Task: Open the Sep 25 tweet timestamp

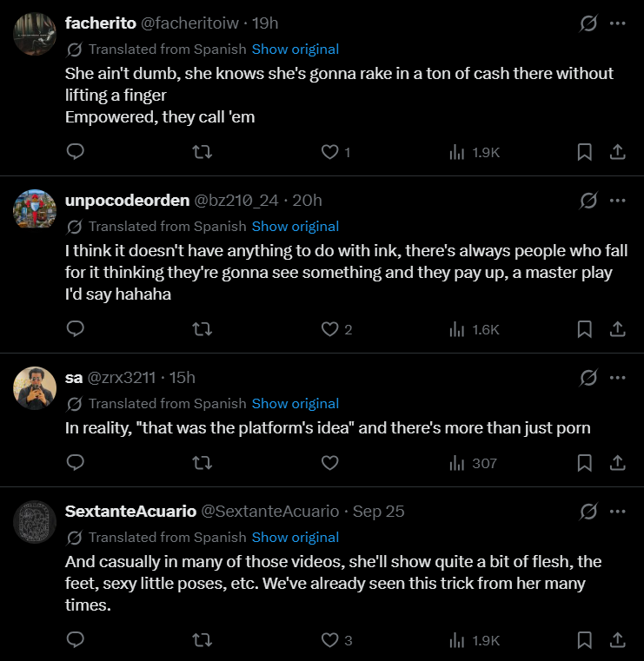Action: pyautogui.click(x=378, y=512)
